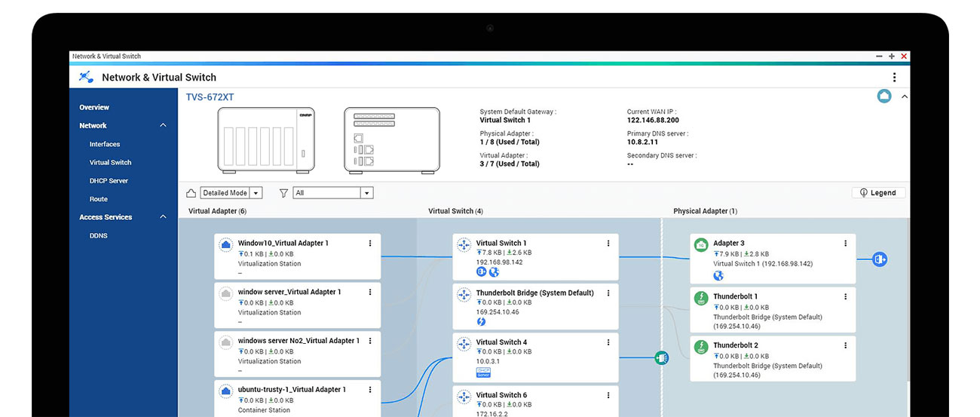
Task: Open the three-dot menu in header
Action: click(894, 77)
